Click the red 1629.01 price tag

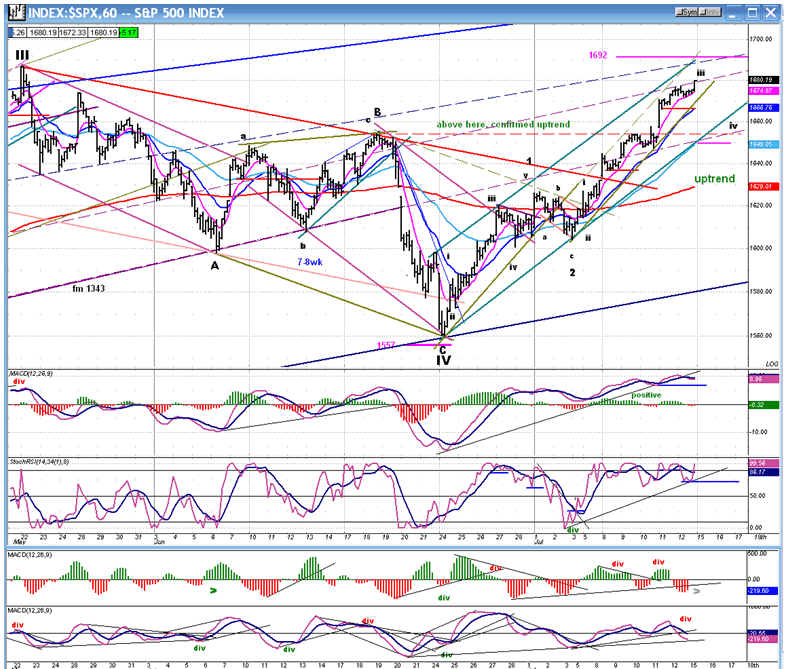pos(764,186)
